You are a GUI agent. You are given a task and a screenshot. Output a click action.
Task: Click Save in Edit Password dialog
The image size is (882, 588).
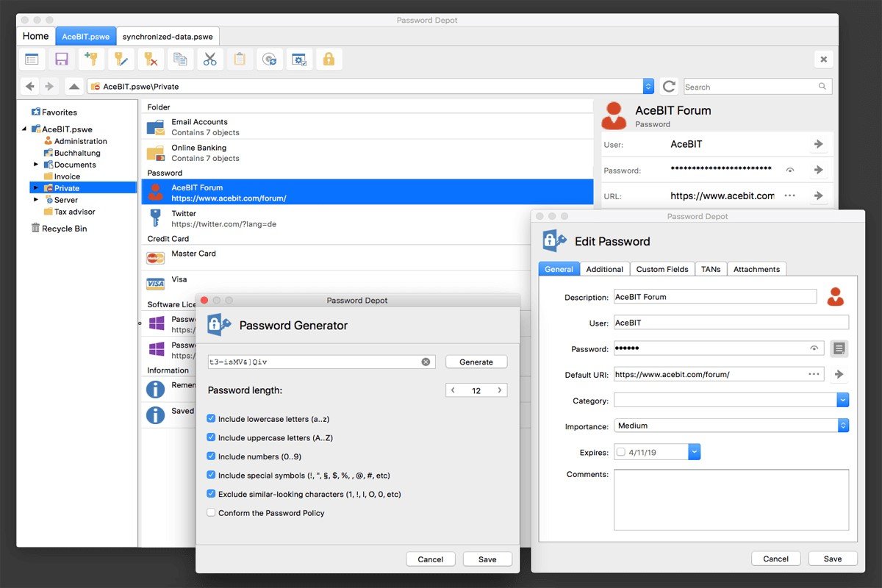click(833, 559)
